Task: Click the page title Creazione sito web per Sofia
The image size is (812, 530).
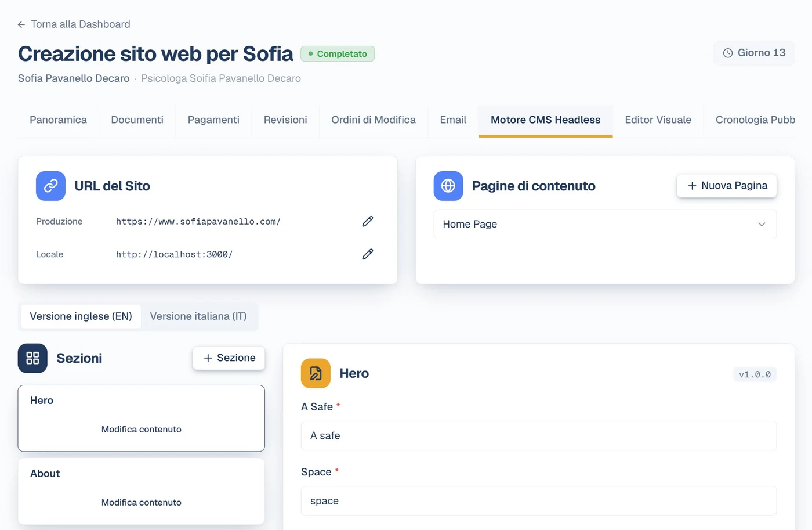Action: click(x=156, y=53)
